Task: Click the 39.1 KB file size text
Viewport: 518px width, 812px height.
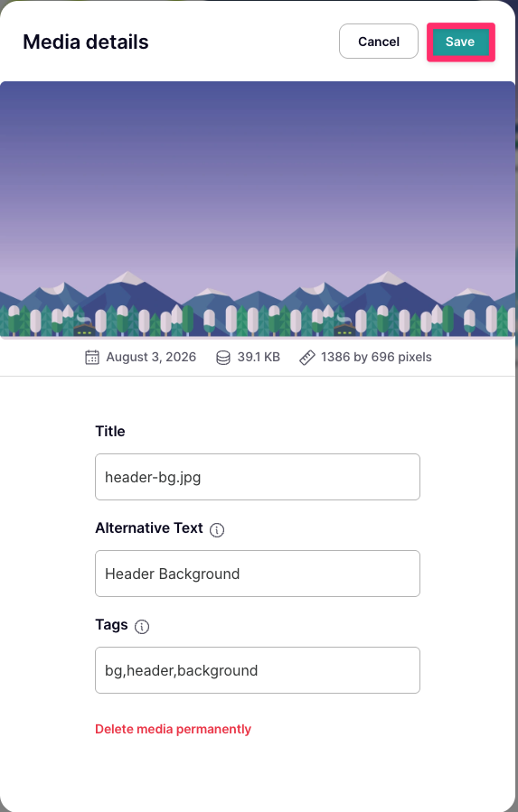Action: click(259, 358)
